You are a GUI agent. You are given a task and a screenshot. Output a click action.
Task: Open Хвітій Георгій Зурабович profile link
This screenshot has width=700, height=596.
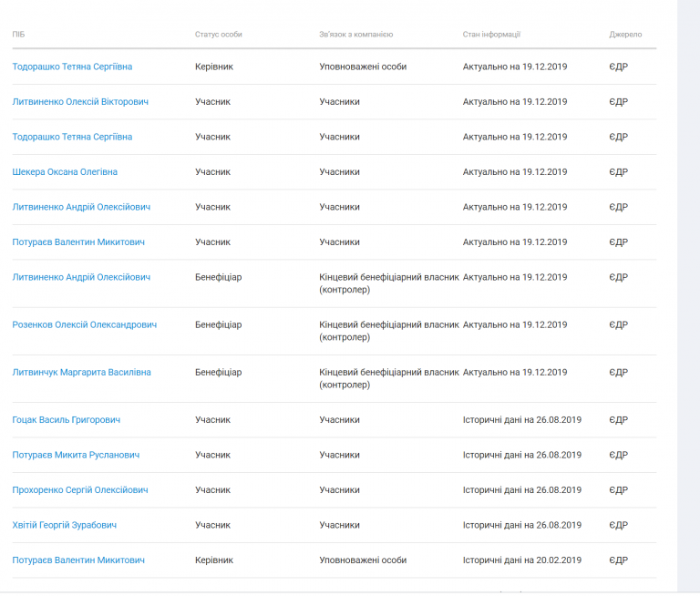pyautogui.click(x=65, y=525)
